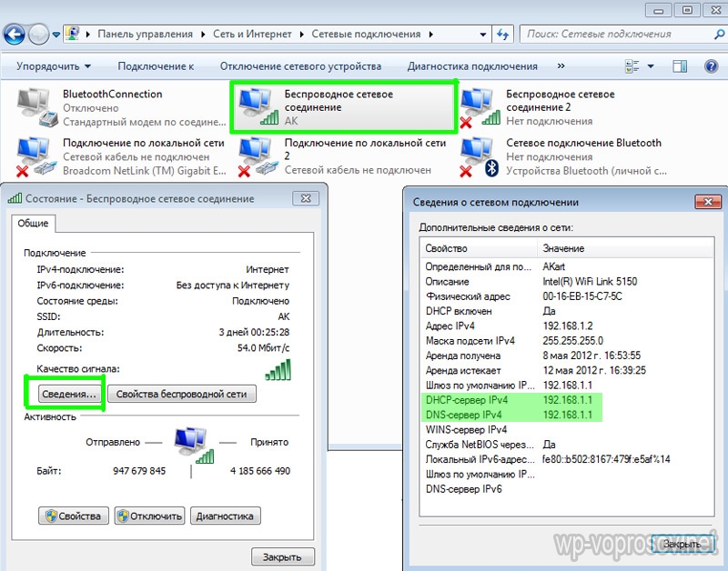Click speed value '54.0 Мбит/с'

pos(263,348)
